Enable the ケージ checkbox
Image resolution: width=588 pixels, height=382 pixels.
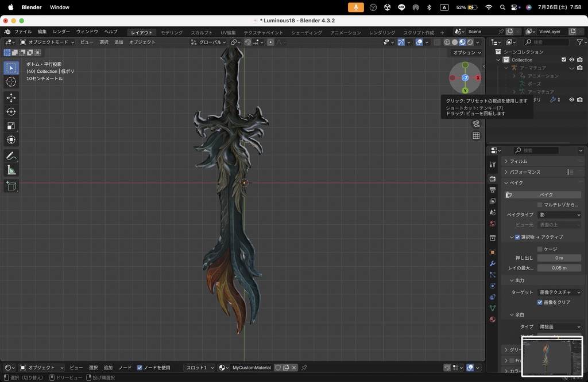tap(540, 249)
